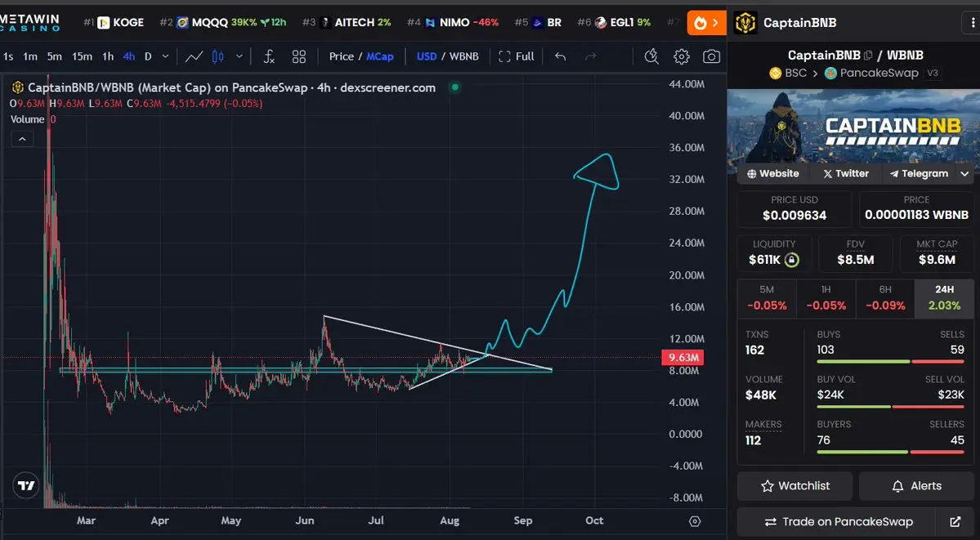Select the 4h timeframe
Screen dimensions: 980x540
pyautogui.click(x=129, y=56)
